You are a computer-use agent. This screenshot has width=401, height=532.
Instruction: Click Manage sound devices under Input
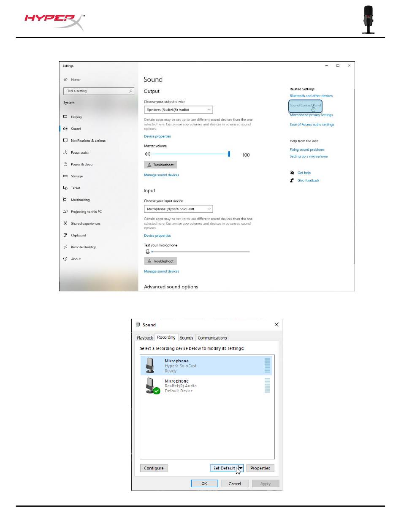[162, 271]
